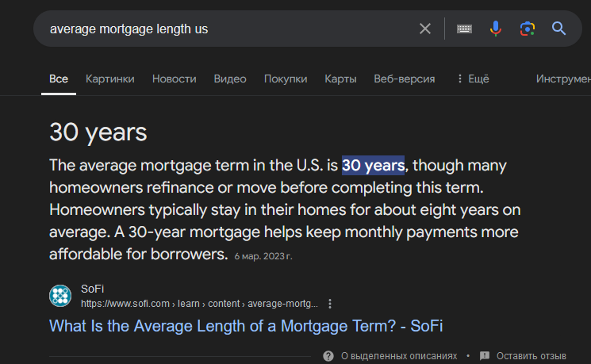Expand the Ещё more options menu
Viewport: 591px width, 364px height.
pos(473,79)
